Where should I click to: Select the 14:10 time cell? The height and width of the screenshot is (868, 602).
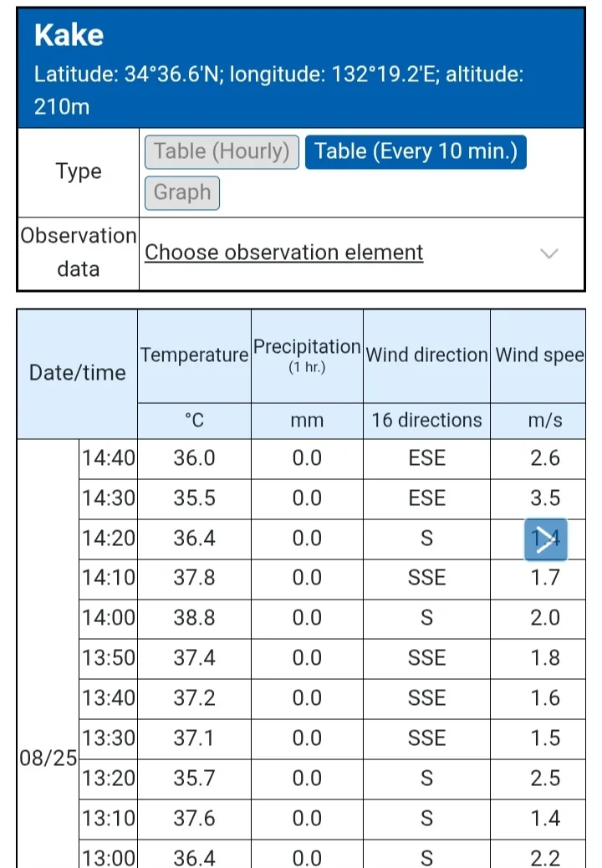pyautogui.click(x=109, y=579)
